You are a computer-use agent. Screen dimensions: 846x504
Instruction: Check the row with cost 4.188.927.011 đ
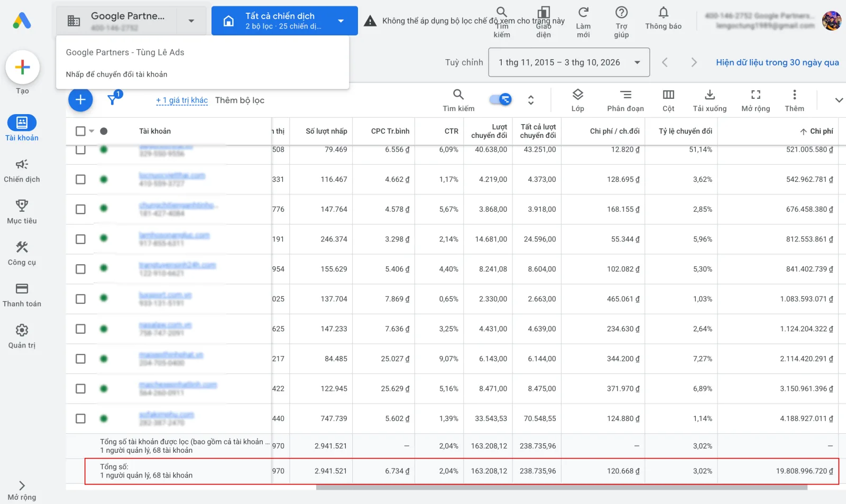click(80, 418)
